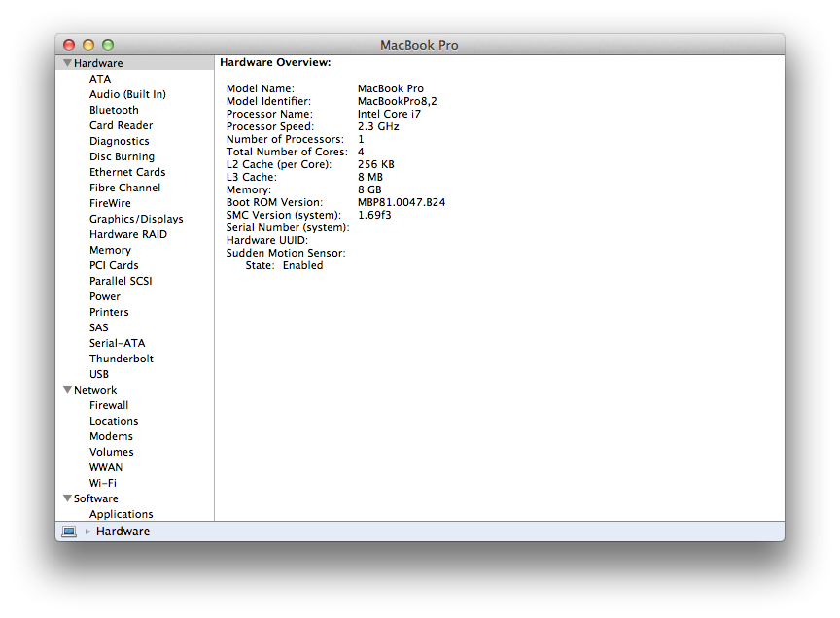This screenshot has width=840, height=618.
Task: Click the Serial Number (system) label
Action: pyautogui.click(x=288, y=227)
